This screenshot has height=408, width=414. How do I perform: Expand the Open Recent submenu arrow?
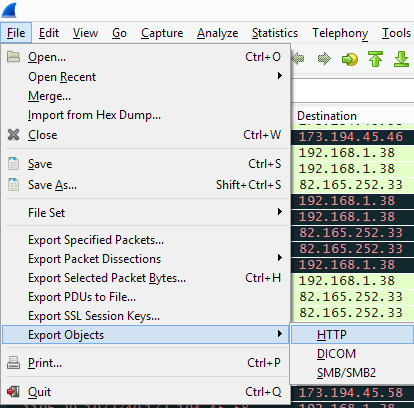pyautogui.click(x=280, y=76)
